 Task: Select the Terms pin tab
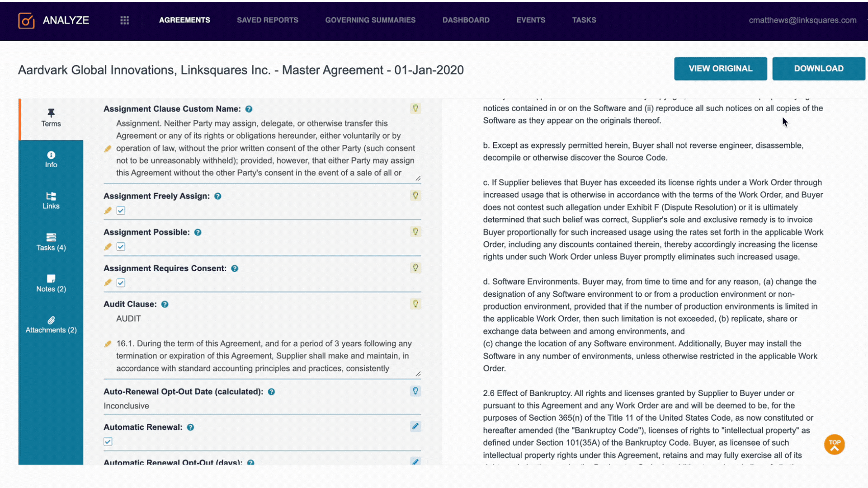coord(51,118)
